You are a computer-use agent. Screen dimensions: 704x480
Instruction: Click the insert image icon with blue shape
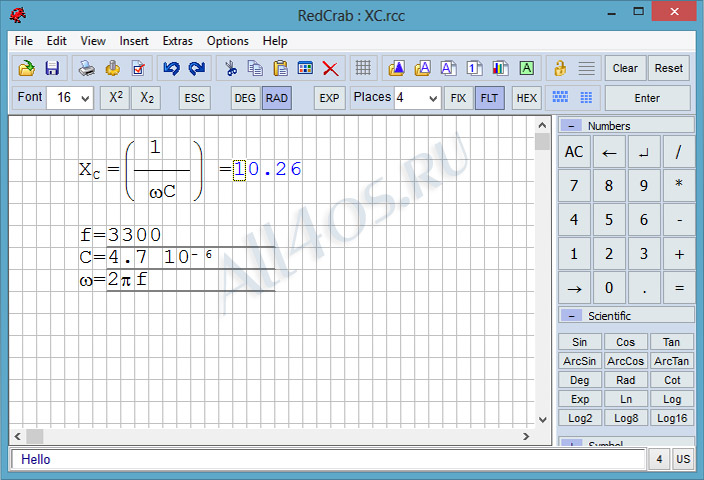point(396,68)
